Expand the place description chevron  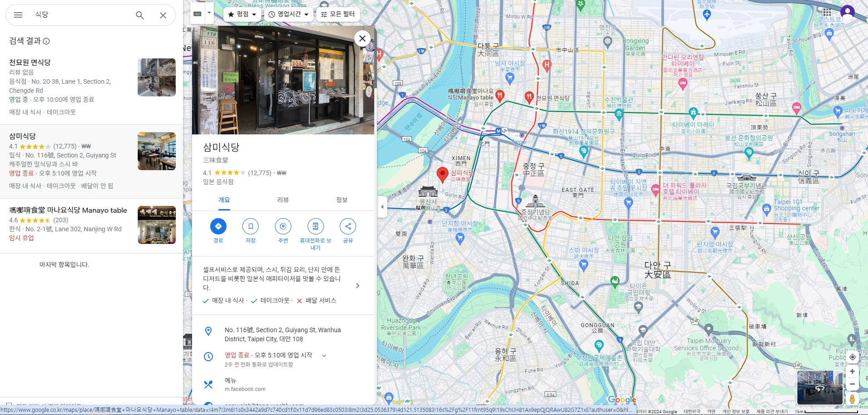pos(358,286)
